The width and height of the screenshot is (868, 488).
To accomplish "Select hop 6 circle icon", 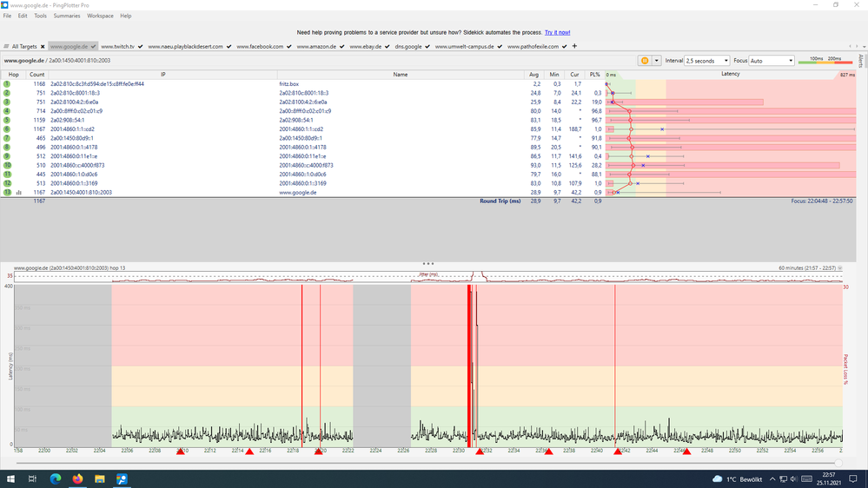I will point(7,129).
